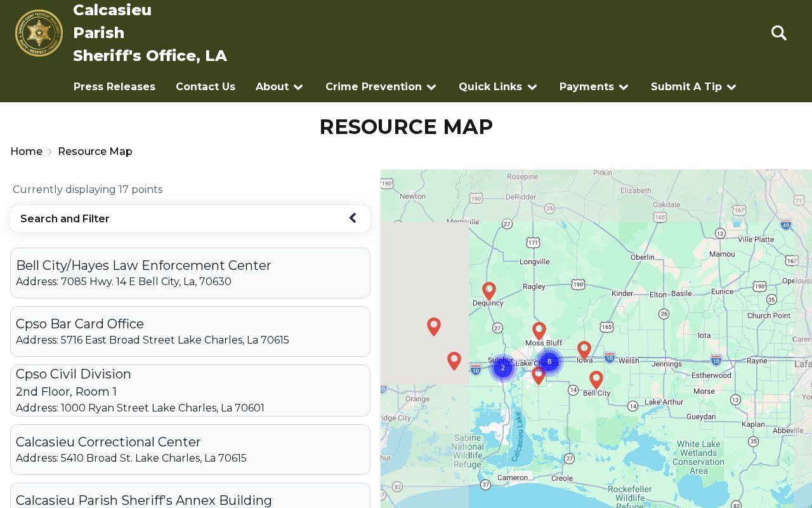
Task: Expand the About menu chevron
Action: [298, 87]
